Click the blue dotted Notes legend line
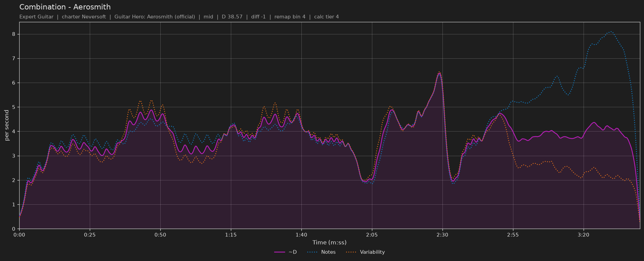The image size is (644, 261). click(x=313, y=252)
